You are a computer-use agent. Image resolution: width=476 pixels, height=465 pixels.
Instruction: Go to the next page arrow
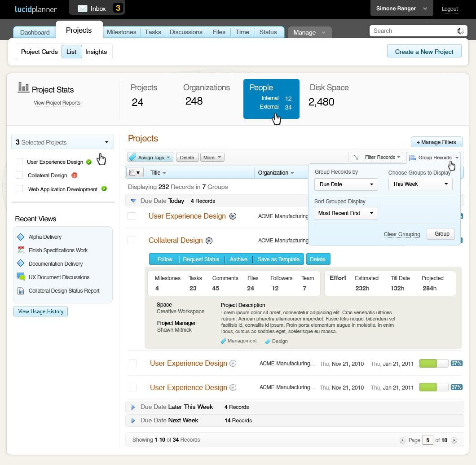click(x=454, y=440)
